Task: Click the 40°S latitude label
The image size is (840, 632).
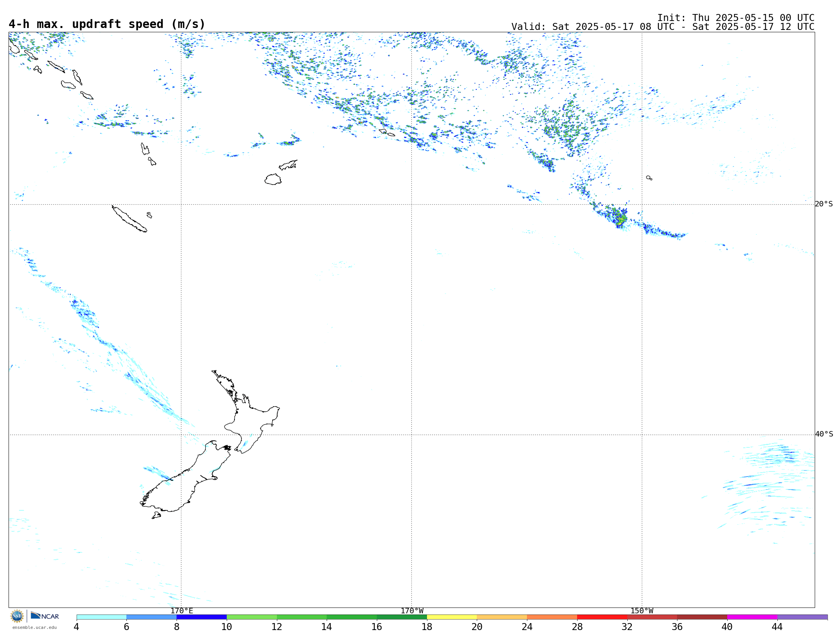Action: coord(824,434)
